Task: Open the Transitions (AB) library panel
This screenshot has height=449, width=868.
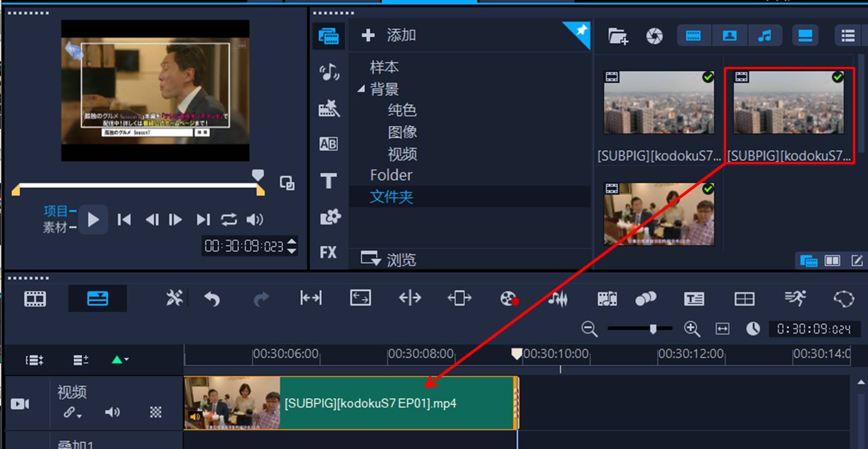Action: [x=329, y=144]
